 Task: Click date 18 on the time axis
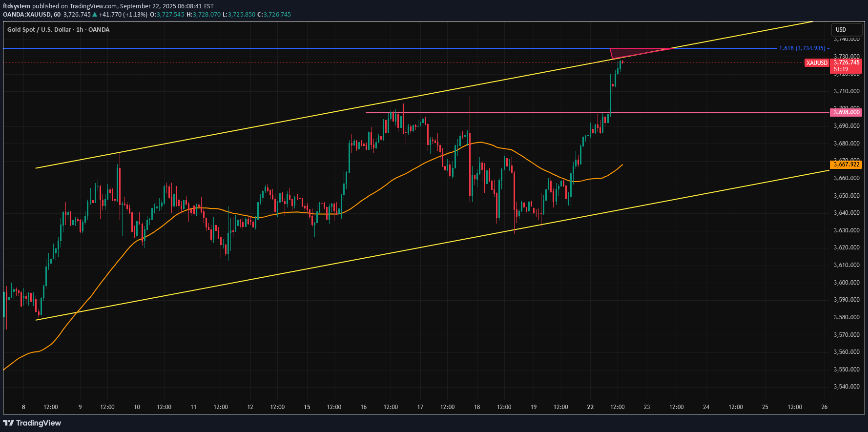(x=477, y=407)
